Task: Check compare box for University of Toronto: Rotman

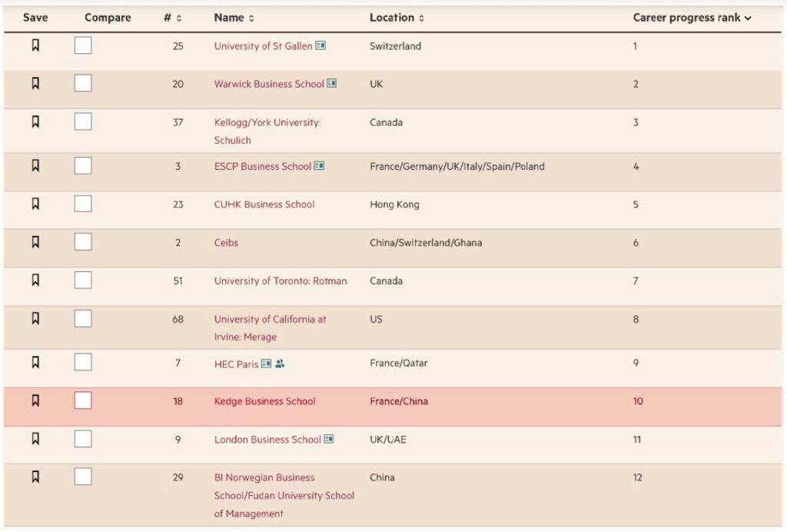Action: pos(83,280)
